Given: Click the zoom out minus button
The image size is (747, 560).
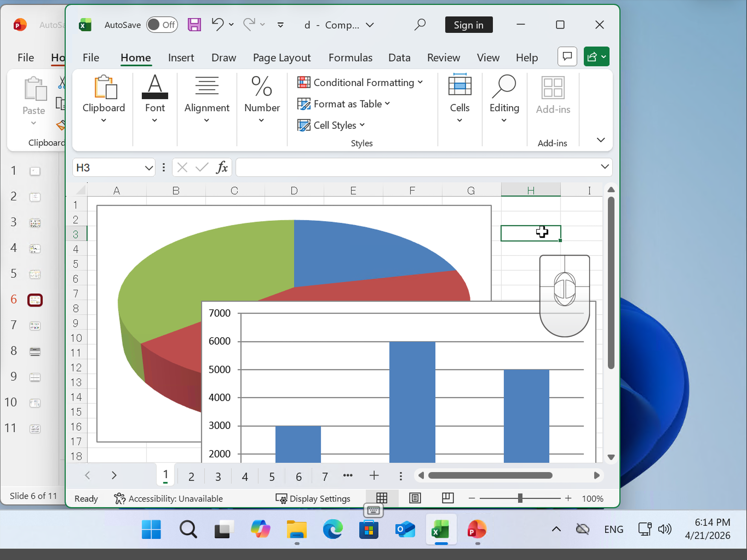Looking at the screenshot, I should (472, 498).
